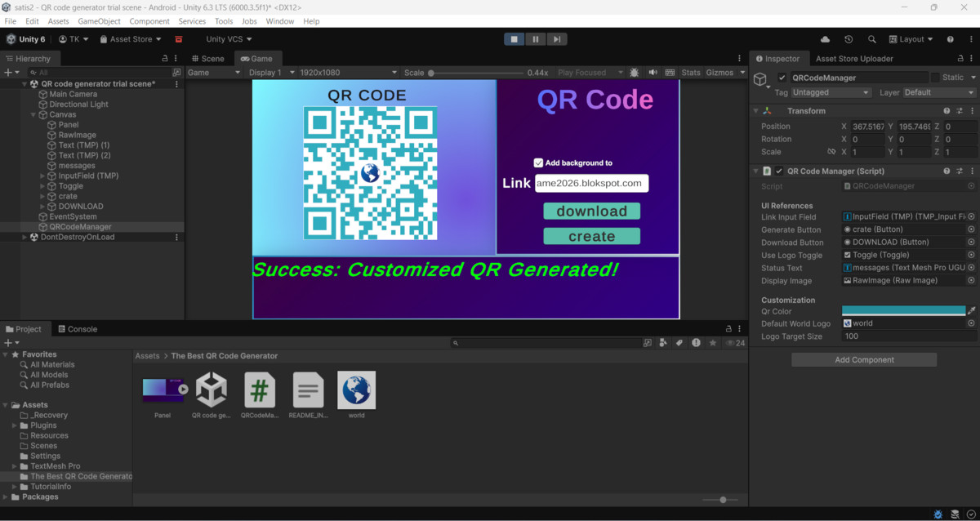980x521 pixels.
Task: Open the Component menu
Action: pyautogui.click(x=149, y=21)
